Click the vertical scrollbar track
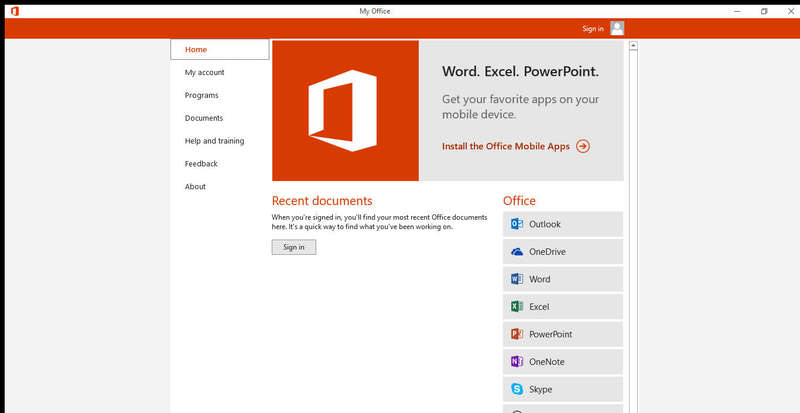800x413 pixels. (x=633, y=232)
